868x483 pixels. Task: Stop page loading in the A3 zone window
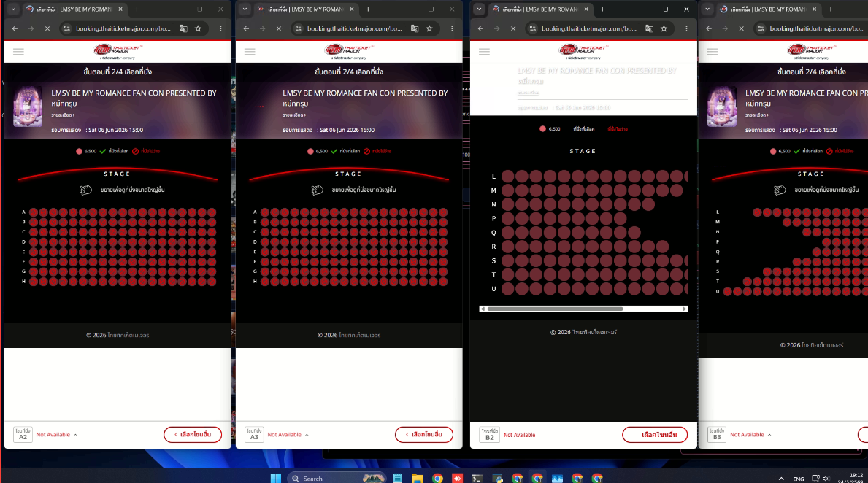point(278,28)
